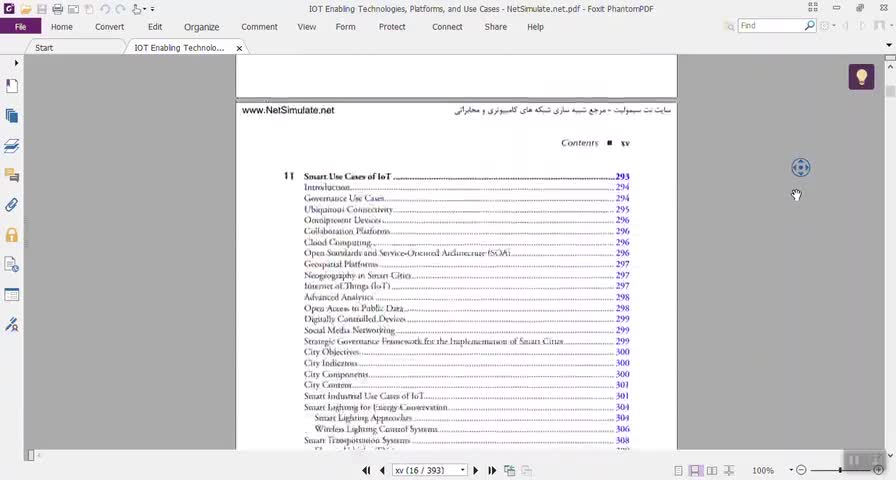
Task: Select the Hand touch mode icon
Action: pyautogui.click(x=137, y=9)
